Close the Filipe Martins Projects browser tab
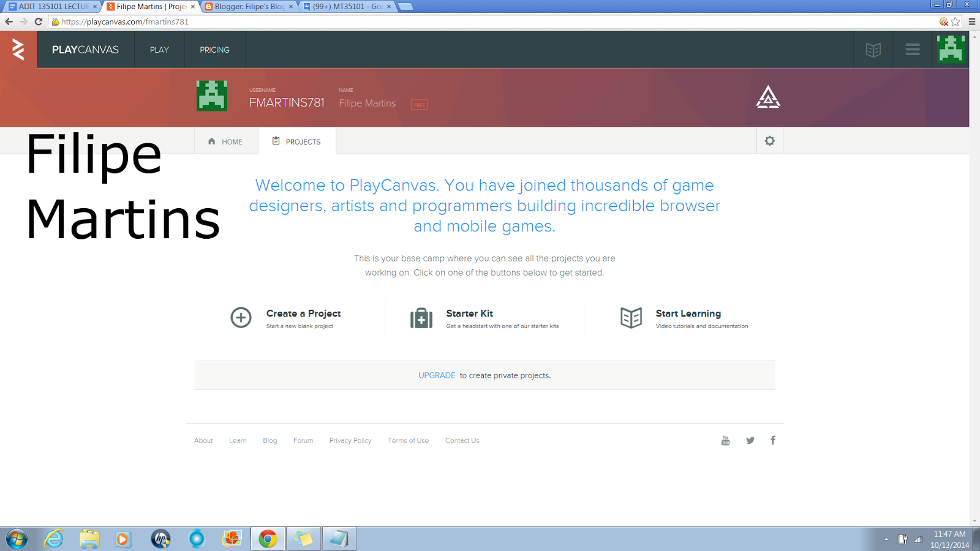Screen dimensions: 980x551 click(193, 7)
